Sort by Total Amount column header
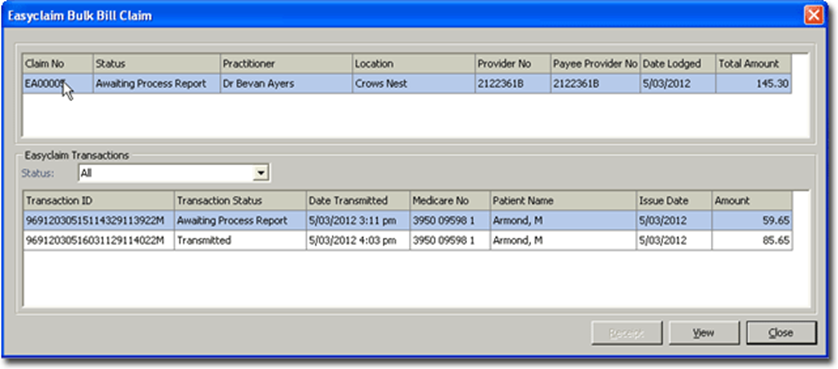This screenshot has height=369, width=838. 754,64
